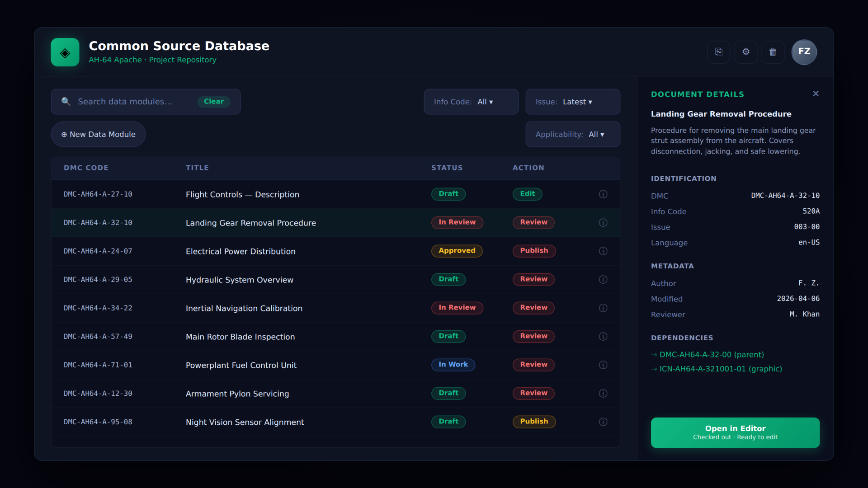Screen dimensions: 868x488
Task: Clear the search field
Action: [214, 102]
